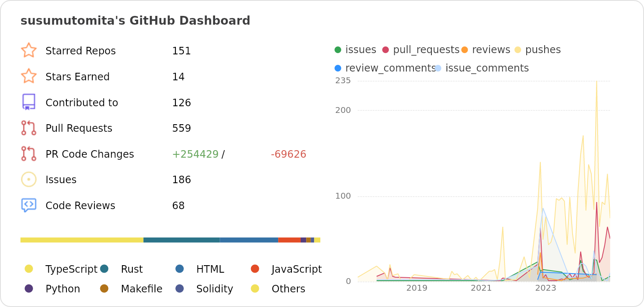
Task: Click the blue HTML segment of language bar
Action: pyautogui.click(x=249, y=240)
